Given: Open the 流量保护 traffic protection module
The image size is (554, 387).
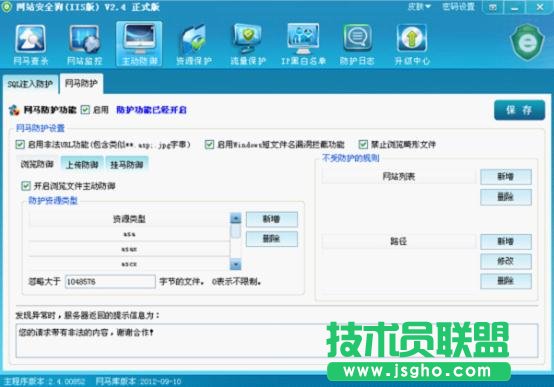Looking at the screenshot, I should (248, 45).
